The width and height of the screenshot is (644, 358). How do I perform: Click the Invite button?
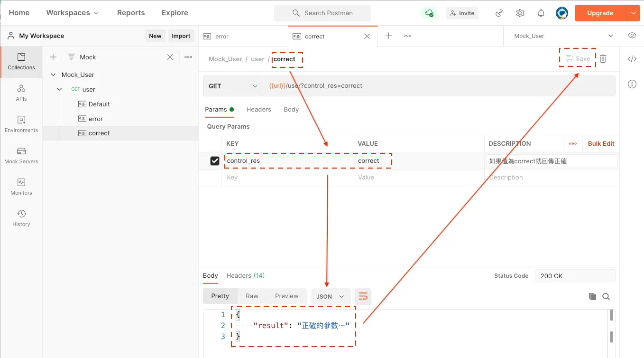tap(462, 13)
